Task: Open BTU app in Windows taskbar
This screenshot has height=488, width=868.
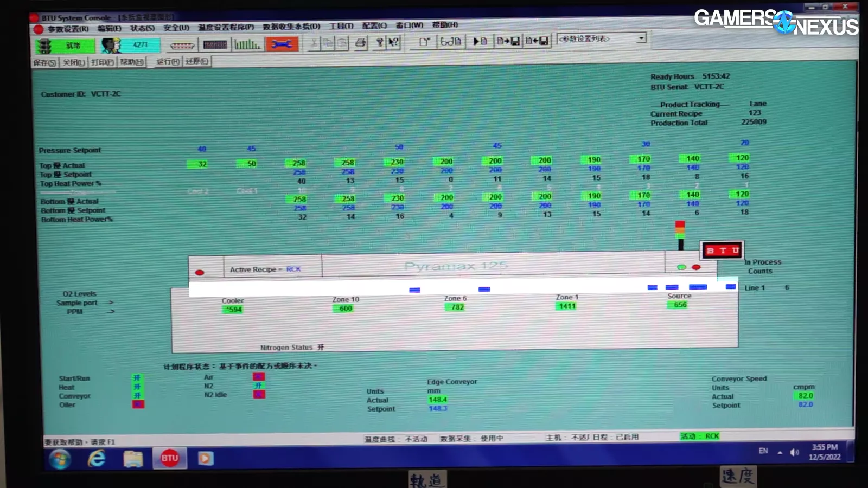Action: point(169,458)
